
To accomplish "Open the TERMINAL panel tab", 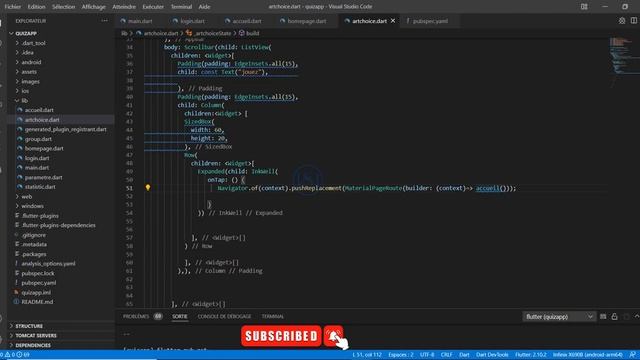I will point(272,317).
